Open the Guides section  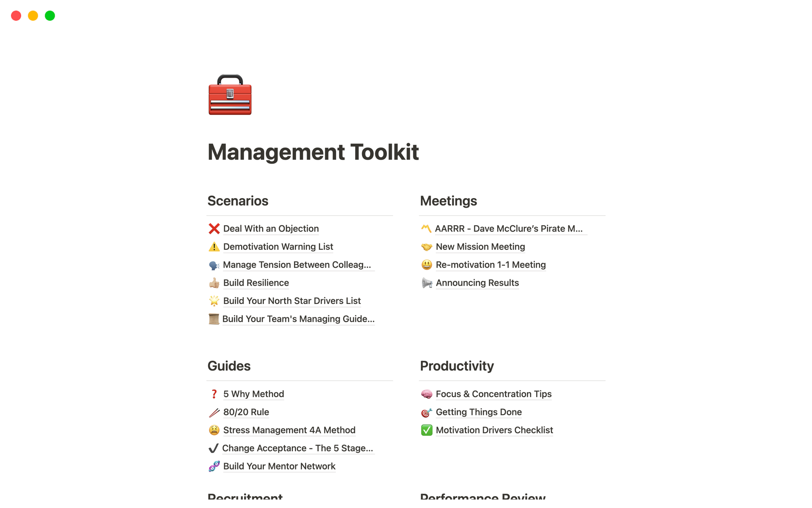click(x=229, y=366)
